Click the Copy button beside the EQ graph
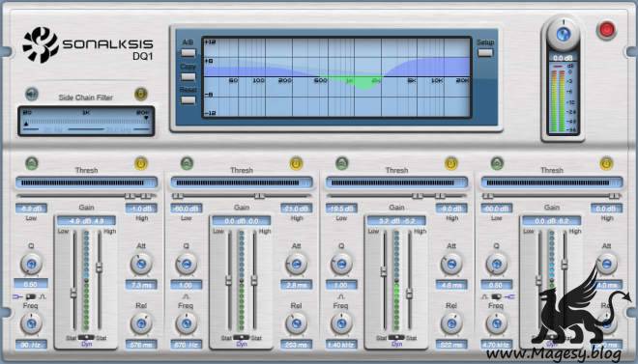Screen dimensions: 638x364 (188, 76)
